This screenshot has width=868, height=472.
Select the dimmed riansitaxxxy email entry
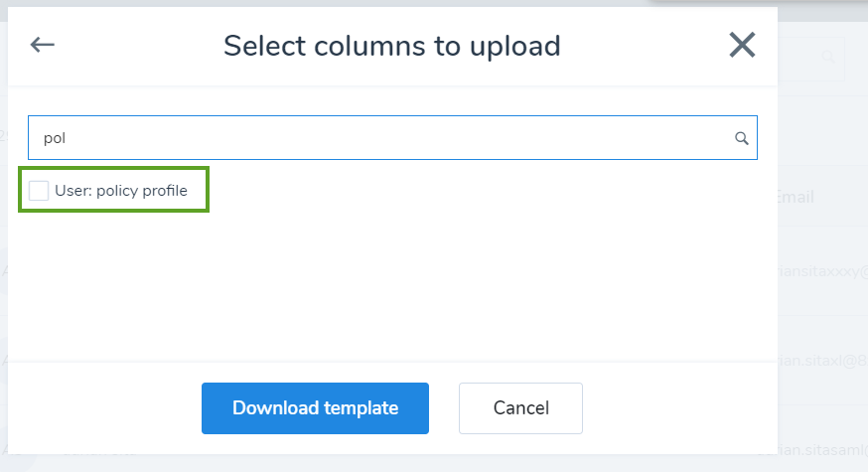pos(822,271)
